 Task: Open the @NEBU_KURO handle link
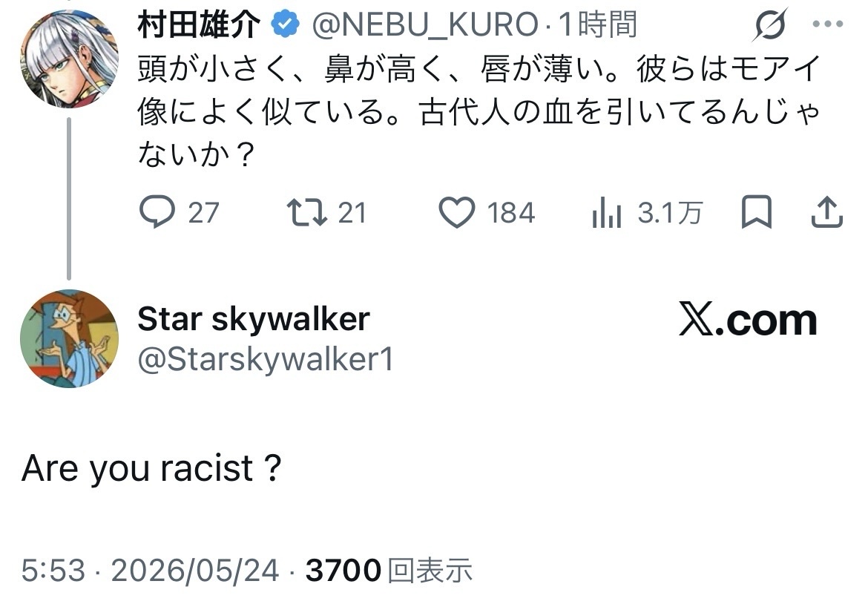coord(425,25)
